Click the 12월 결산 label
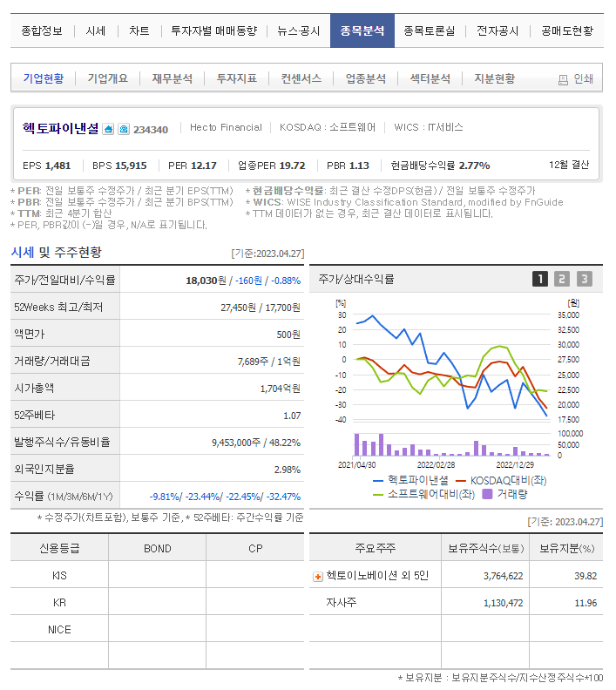This screenshot has height=690, width=616. pyautogui.click(x=569, y=165)
